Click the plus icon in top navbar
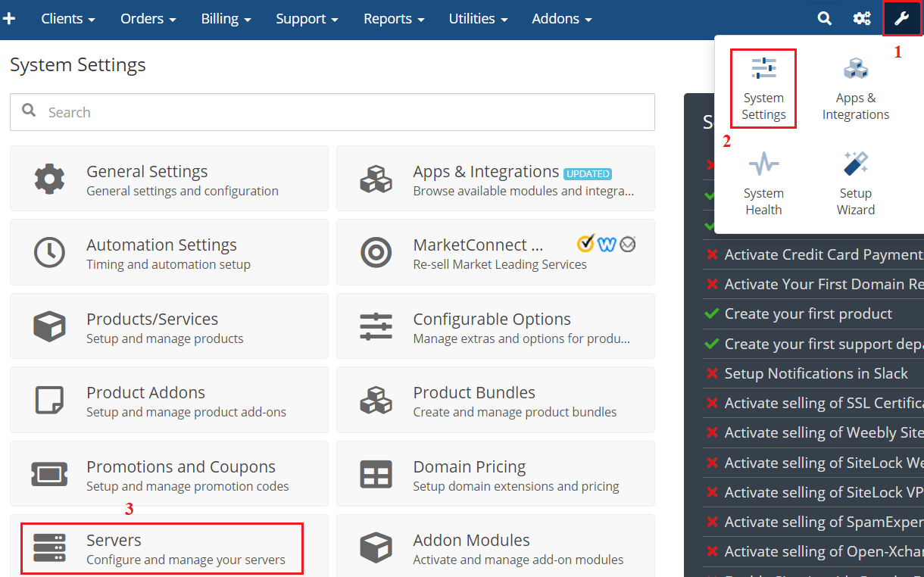Viewport: 924px width, 577px height. click(10, 19)
